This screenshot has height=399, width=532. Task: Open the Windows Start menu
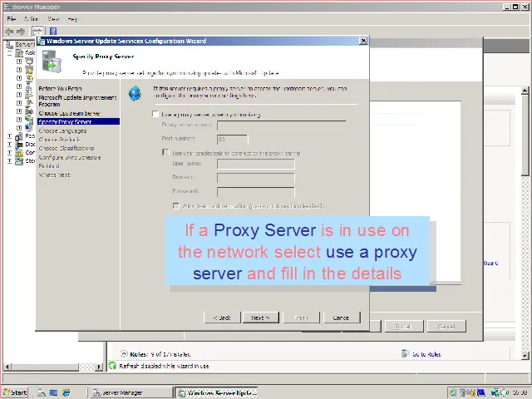click(15, 392)
